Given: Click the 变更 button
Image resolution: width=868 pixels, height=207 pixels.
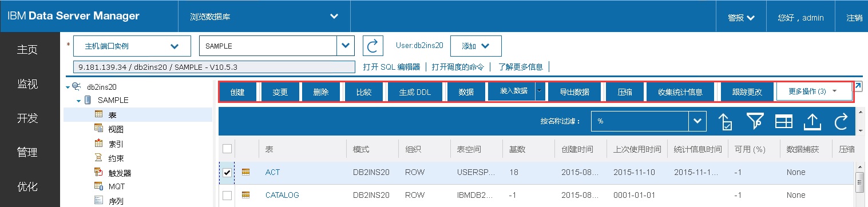Looking at the screenshot, I should pos(280,92).
